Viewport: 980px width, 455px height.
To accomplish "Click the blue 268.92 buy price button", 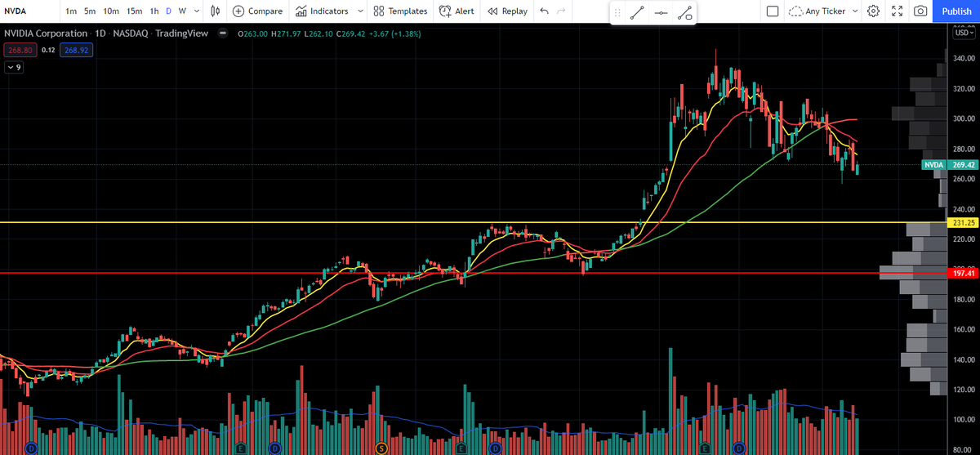I will pos(76,50).
